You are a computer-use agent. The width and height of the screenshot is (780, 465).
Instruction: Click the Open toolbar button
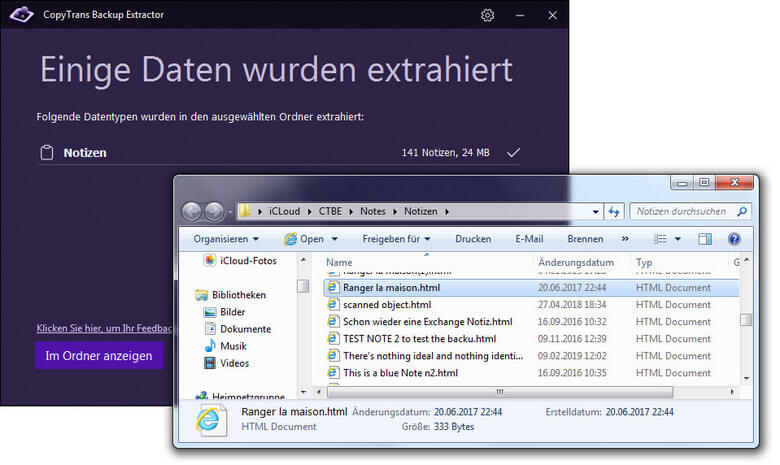click(304, 239)
